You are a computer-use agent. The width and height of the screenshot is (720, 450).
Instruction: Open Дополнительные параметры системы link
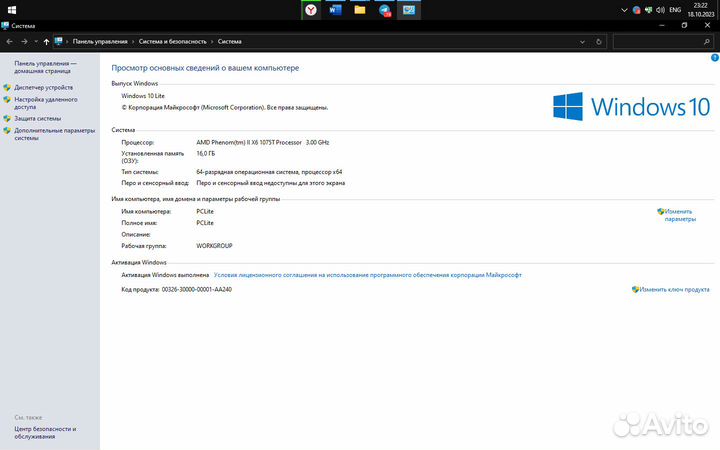click(55, 134)
